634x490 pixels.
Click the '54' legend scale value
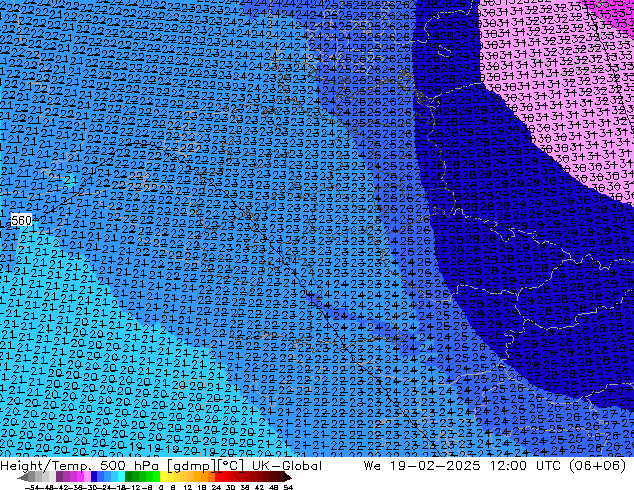point(289,488)
